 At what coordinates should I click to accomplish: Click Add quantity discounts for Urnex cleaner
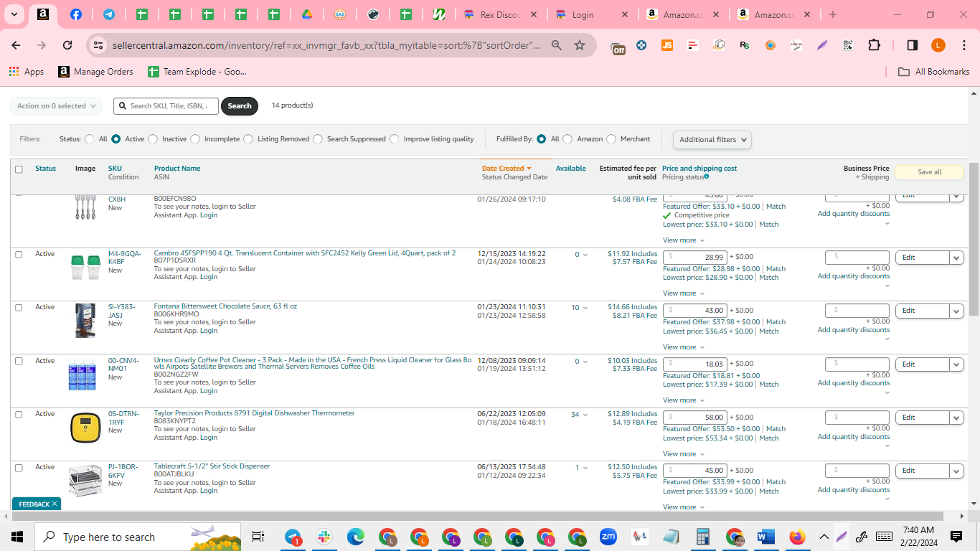pos(854,383)
